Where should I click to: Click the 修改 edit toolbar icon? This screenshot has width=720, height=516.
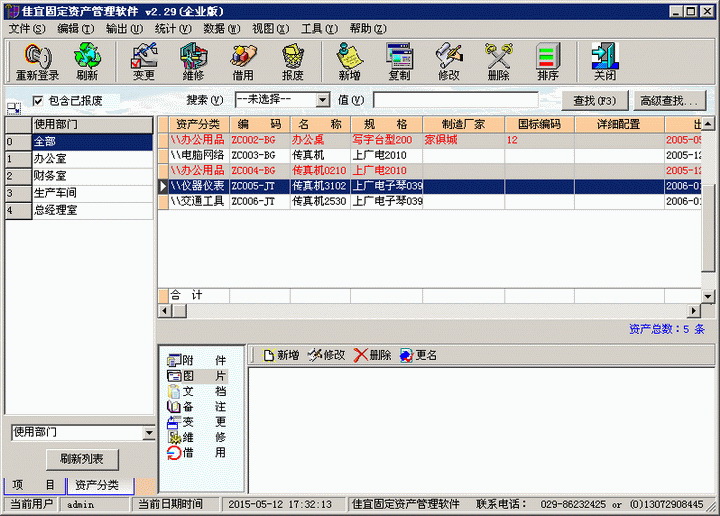[x=449, y=62]
